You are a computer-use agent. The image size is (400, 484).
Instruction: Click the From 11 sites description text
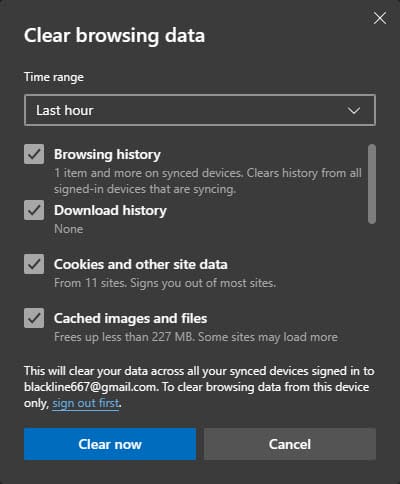point(165,283)
